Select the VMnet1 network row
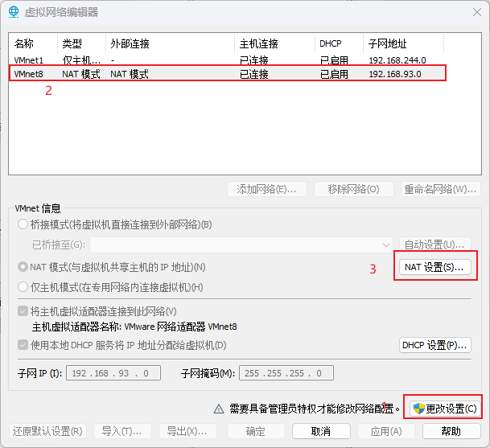The image size is (490, 448). pyautogui.click(x=228, y=60)
